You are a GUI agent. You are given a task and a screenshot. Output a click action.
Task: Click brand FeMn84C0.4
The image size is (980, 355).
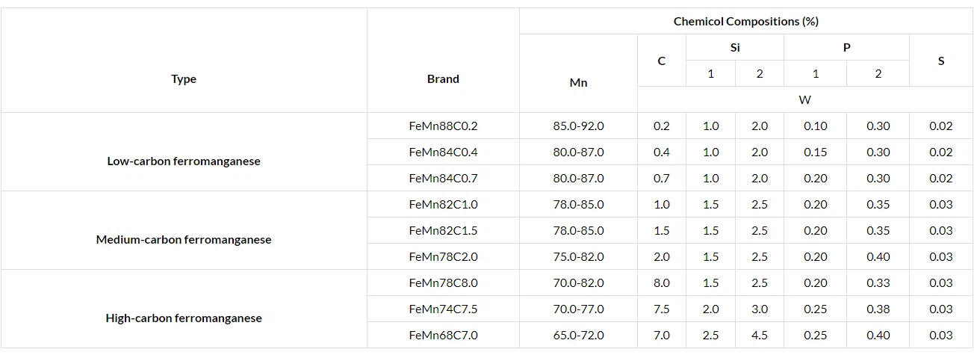coord(443,152)
